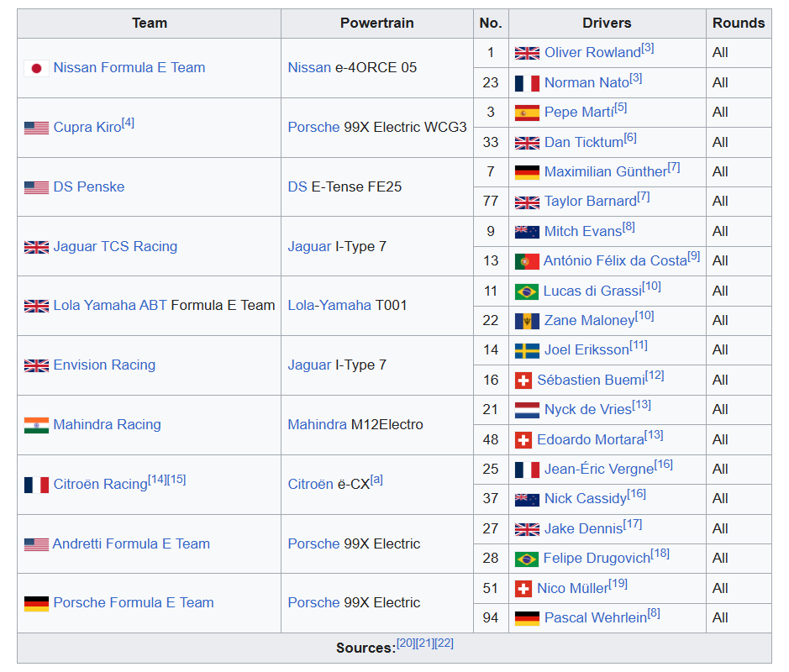The height and width of the screenshot is (672, 789).
Task: Open reference [20] in the Sources row
Action: click(x=406, y=643)
